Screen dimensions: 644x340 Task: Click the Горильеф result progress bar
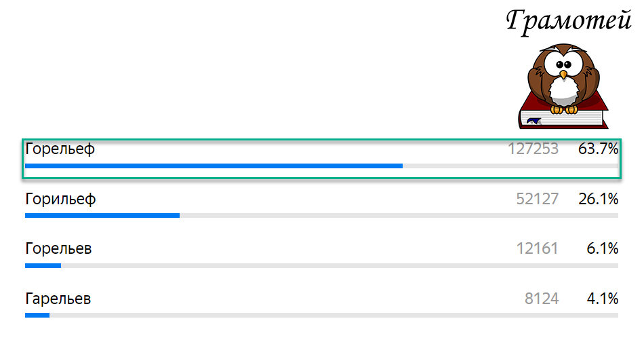click(321, 215)
